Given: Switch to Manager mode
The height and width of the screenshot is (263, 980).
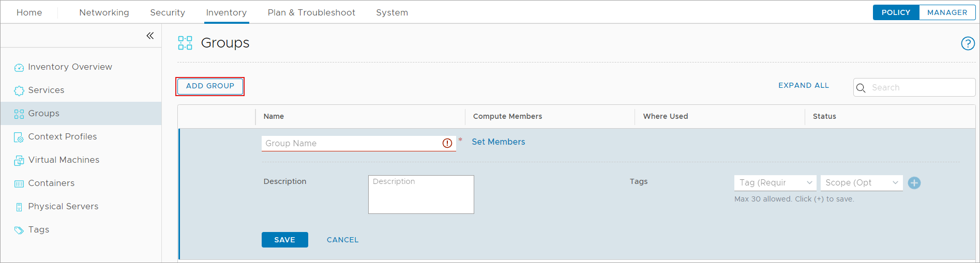Looking at the screenshot, I should (x=947, y=12).
